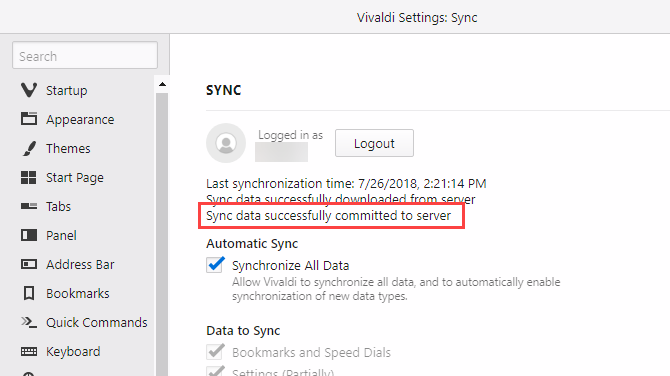Focus the settings Search field
Screen dimensions: 670x376
(x=85, y=55)
